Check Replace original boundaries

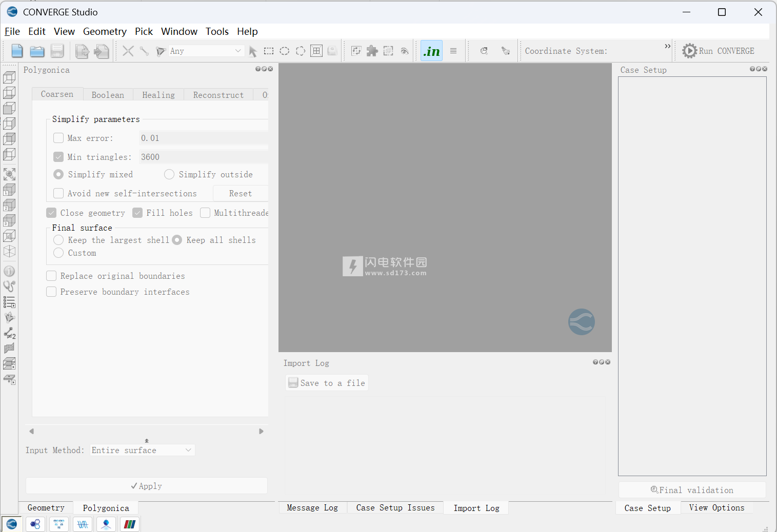point(51,276)
